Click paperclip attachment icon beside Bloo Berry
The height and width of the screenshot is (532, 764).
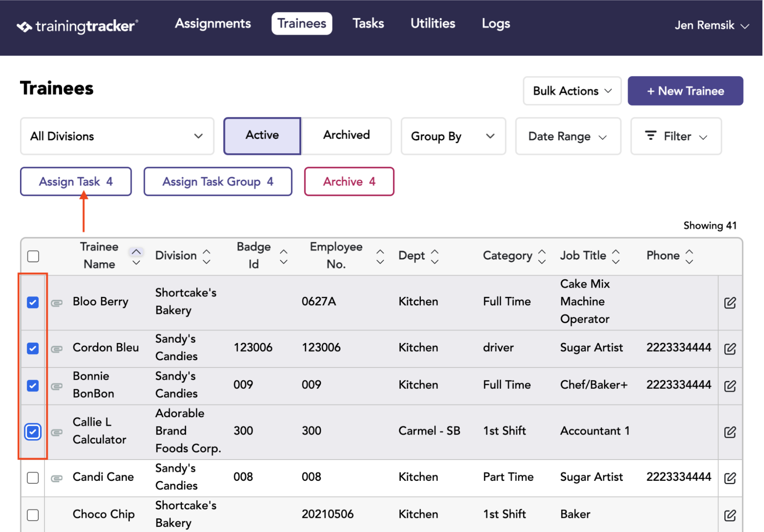pos(57,303)
